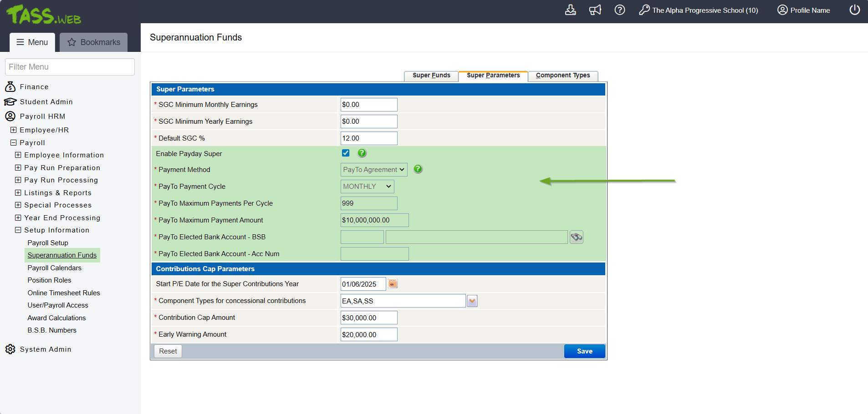This screenshot has width=868, height=414.
Task: Open the Payroll HRM person icon
Action: [x=10, y=116]
